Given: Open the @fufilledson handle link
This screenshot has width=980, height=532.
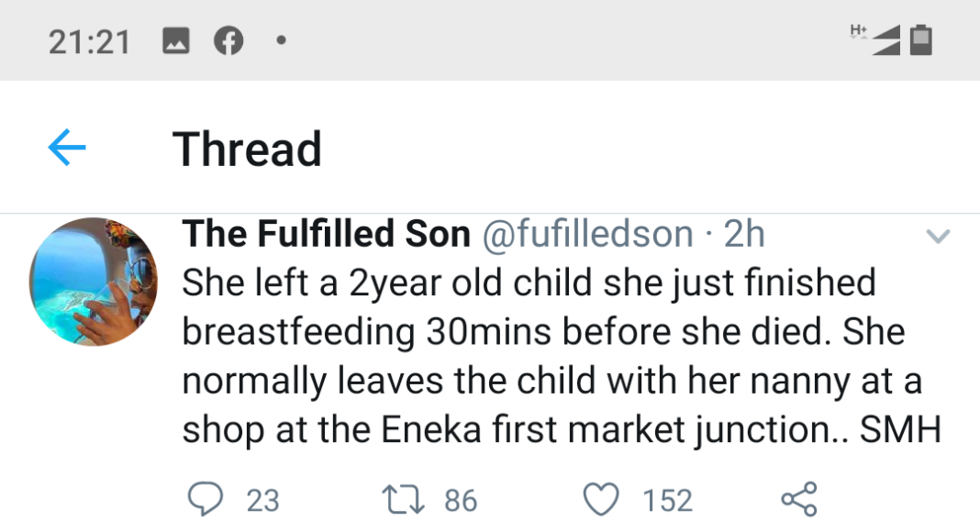Looking at the screenshot, I should (x=587, y=235).
